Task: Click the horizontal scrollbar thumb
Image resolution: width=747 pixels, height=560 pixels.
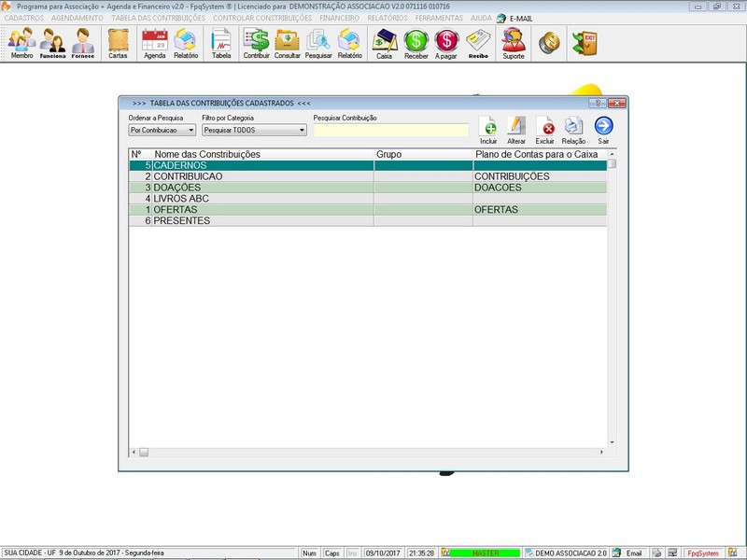Action: pos(144,452)
